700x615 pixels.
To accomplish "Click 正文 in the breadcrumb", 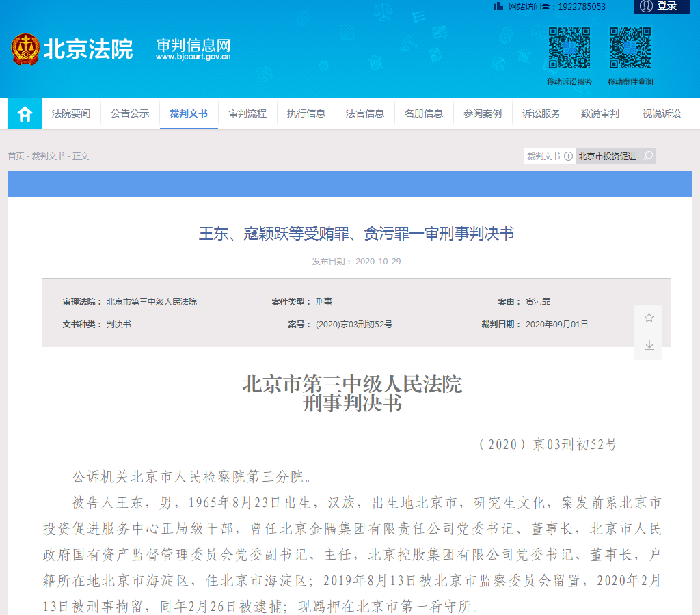I will [81, 156].
